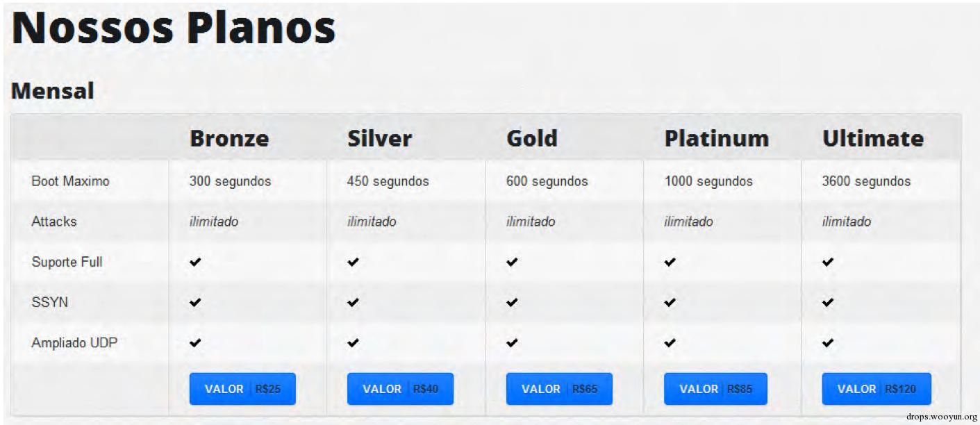The image size is (980, 425).
Task: Click the Ultimate column header
Action: pos(873,138)
